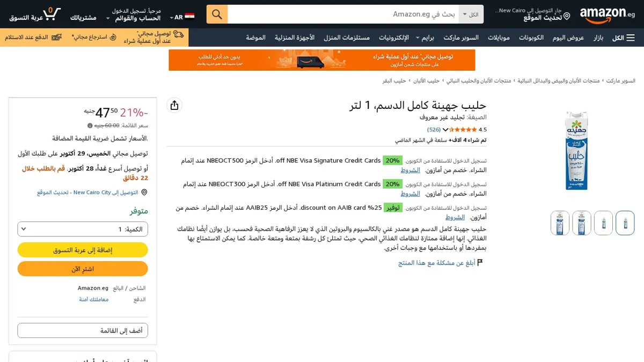Open the shopping cart icon
This screenshot has height=362, width=644.
point(52,14)
